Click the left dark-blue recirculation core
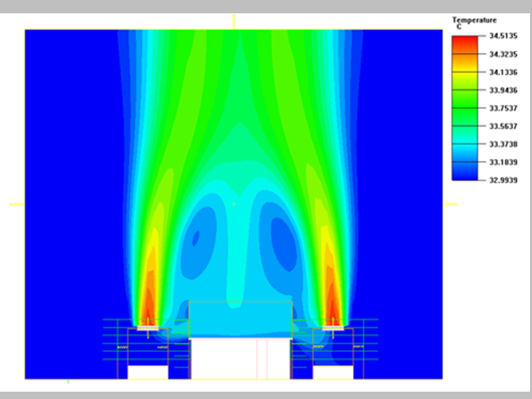 198,239
